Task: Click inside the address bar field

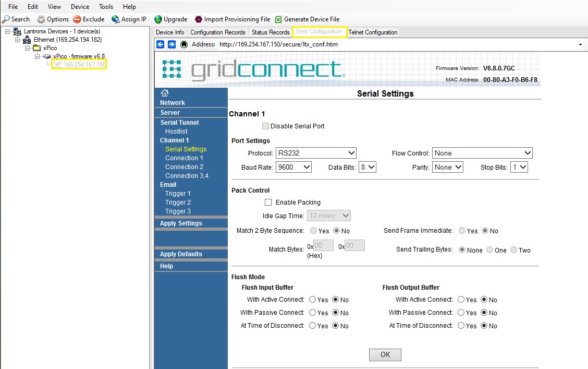Action: pos(365,44)
